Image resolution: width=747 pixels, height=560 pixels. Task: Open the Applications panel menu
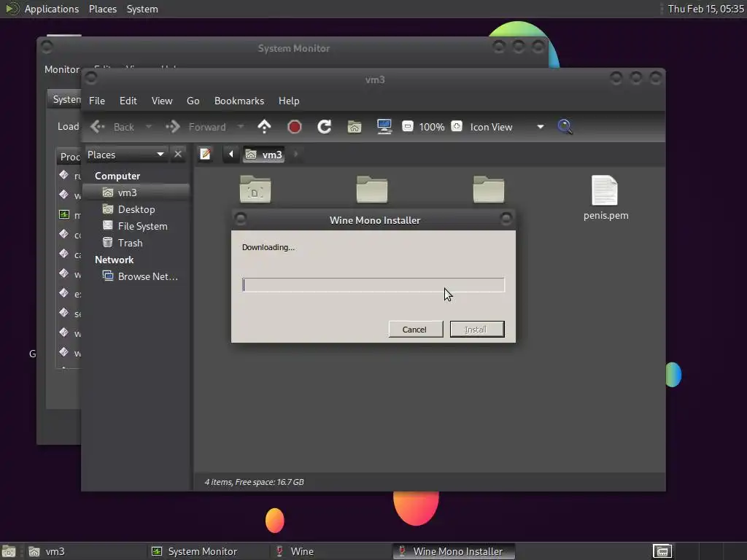click(x=52, y=9)
